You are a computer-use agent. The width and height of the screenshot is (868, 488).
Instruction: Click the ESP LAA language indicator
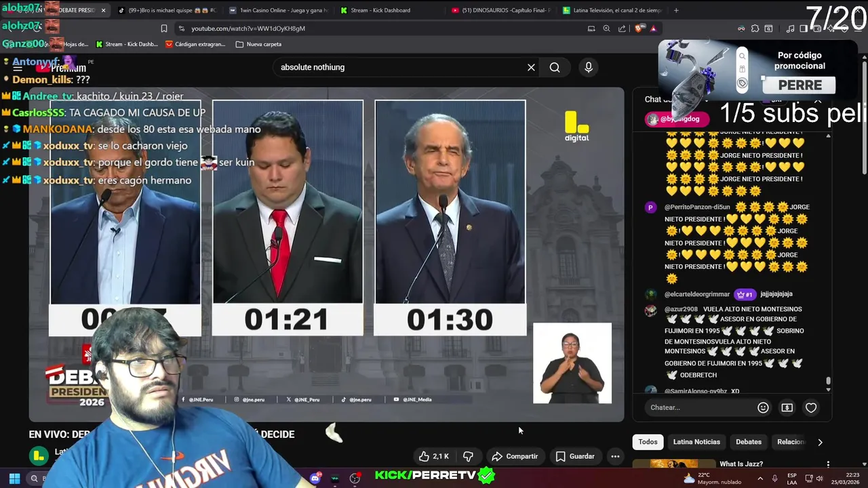(792, 479)
